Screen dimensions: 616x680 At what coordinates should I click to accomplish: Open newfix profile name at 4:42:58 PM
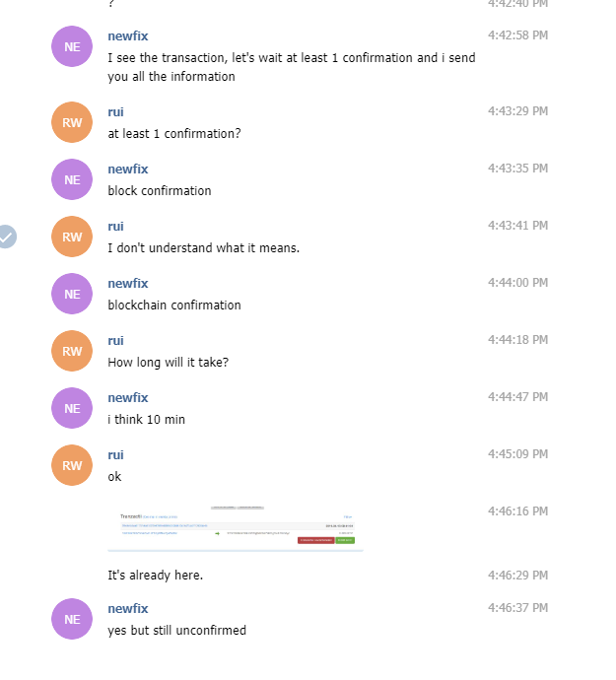tap(128, 36)
